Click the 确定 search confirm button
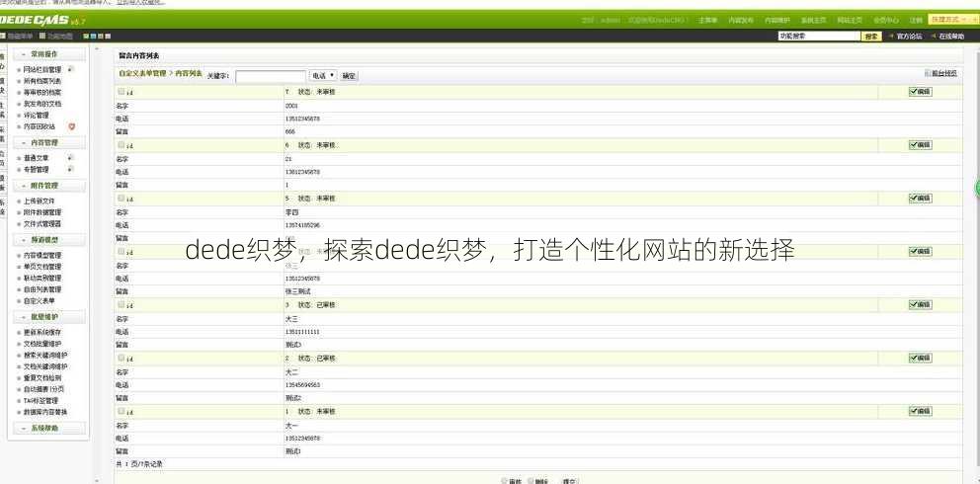Image resolution: width=980 pixels, height=484 pixels. tap(349, 76)
